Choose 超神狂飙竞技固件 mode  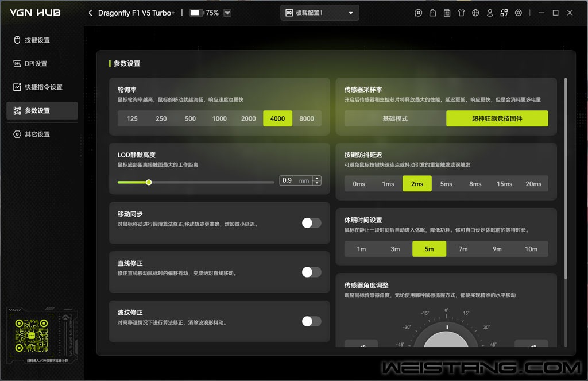coord(497,118)
